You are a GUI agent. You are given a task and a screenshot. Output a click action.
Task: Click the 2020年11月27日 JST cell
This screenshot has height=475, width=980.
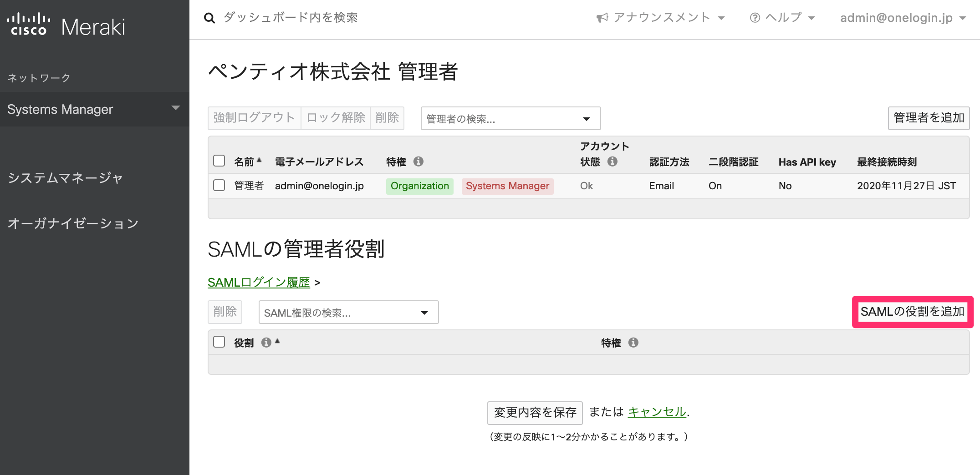click(906, 186)
